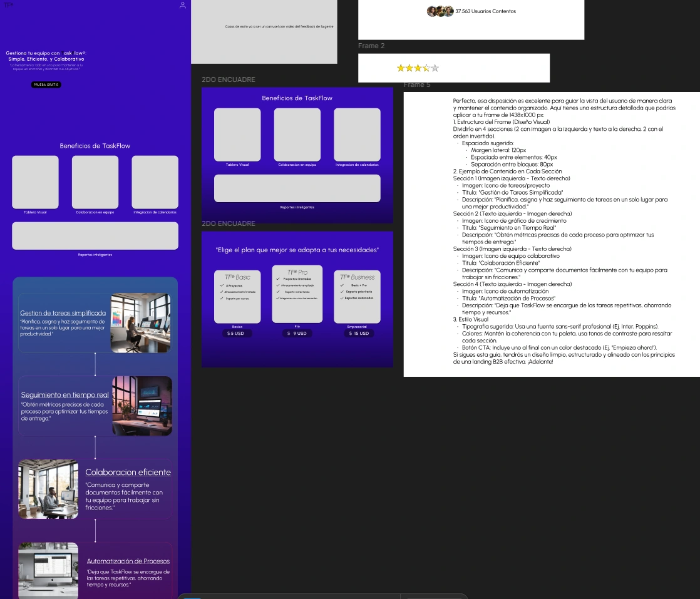Select Colaboracion en equipo card in 2DO ENCUADRE frame
This screenshot has width=700, height=599.
click(297, 135)
